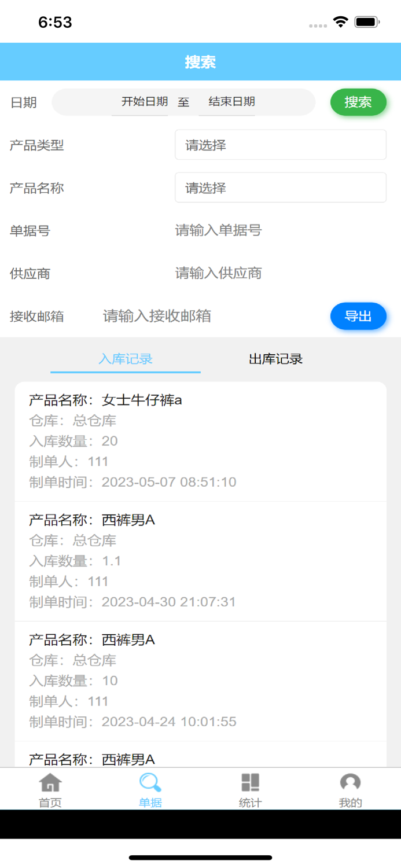The height and width of the screenshot is (868, 401).
Task: Click the 接收邮箱 label
Action: [36, 317]
